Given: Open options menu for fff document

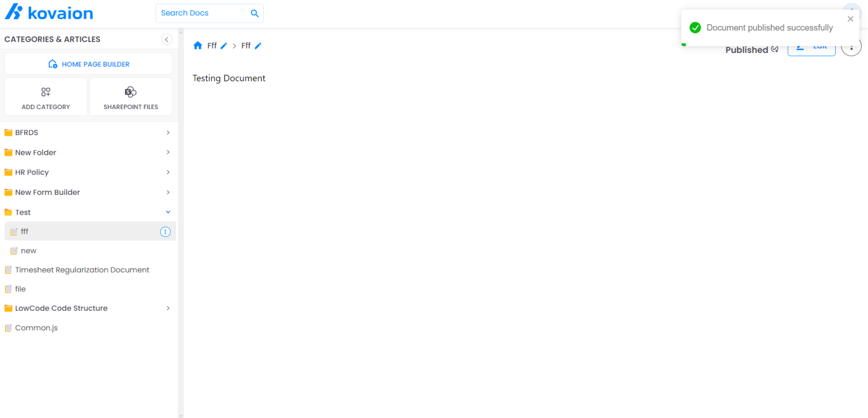Looking at the screenshot, I should tap(165, 232).
